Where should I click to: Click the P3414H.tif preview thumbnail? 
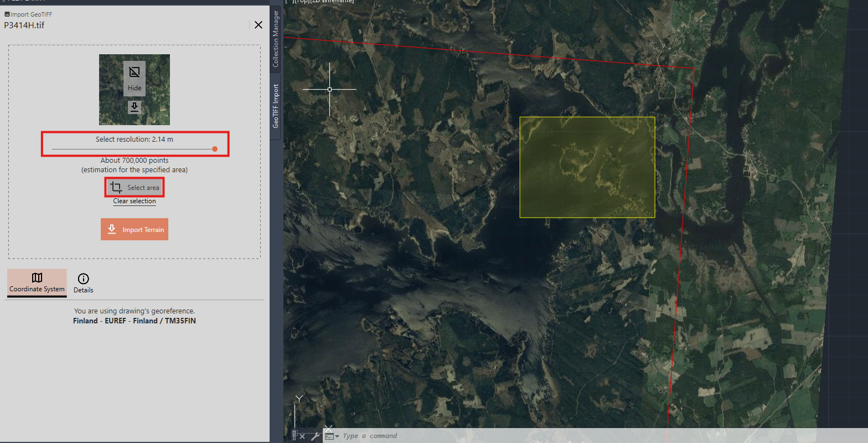point(135,90)
